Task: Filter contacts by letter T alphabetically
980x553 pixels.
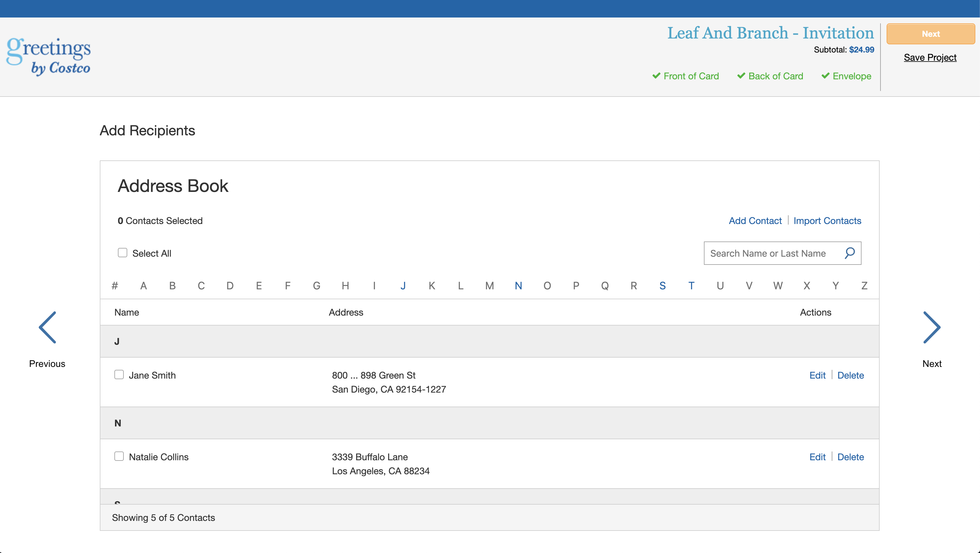Action: [691, 285]
